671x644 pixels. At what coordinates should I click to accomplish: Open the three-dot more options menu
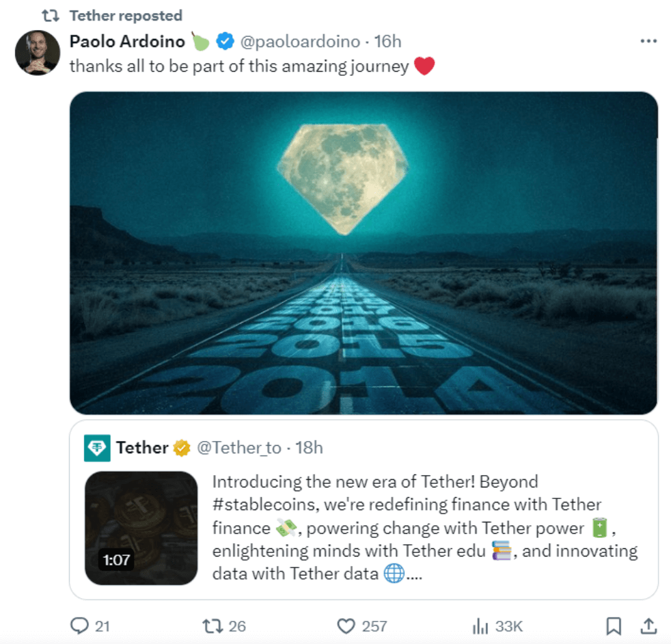coord(648,42)
